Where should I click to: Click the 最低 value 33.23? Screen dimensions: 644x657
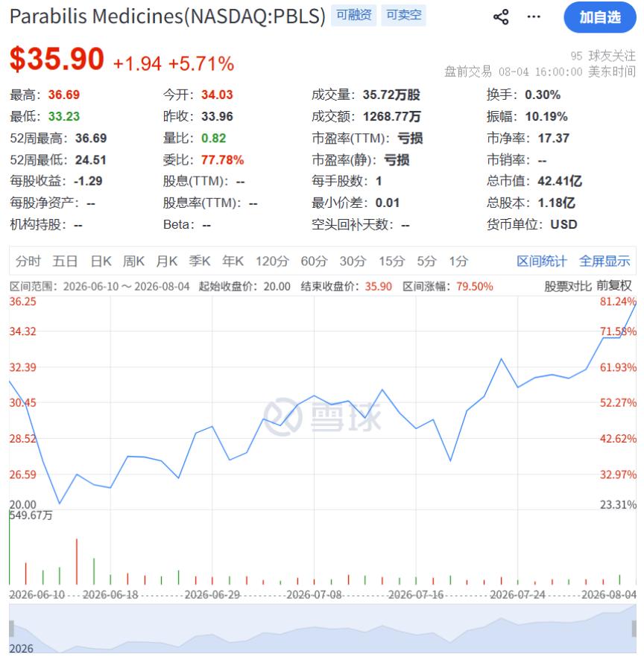tap(64, 116)
